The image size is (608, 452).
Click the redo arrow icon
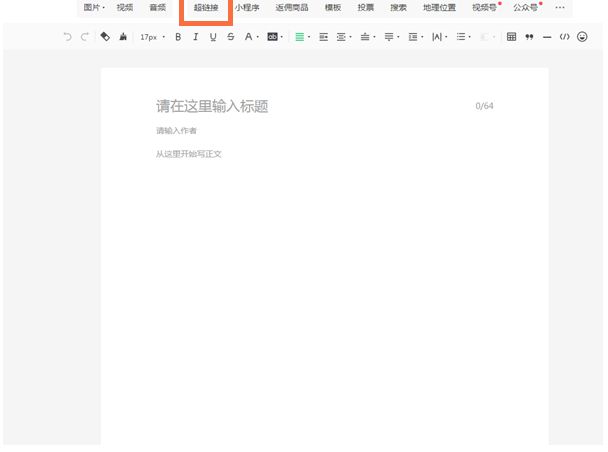click(84, 37)
